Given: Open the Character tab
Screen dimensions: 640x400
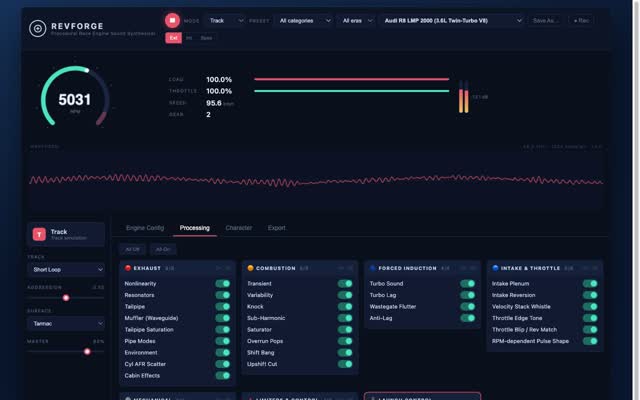Looking at the screenshot, I should 239,228.
